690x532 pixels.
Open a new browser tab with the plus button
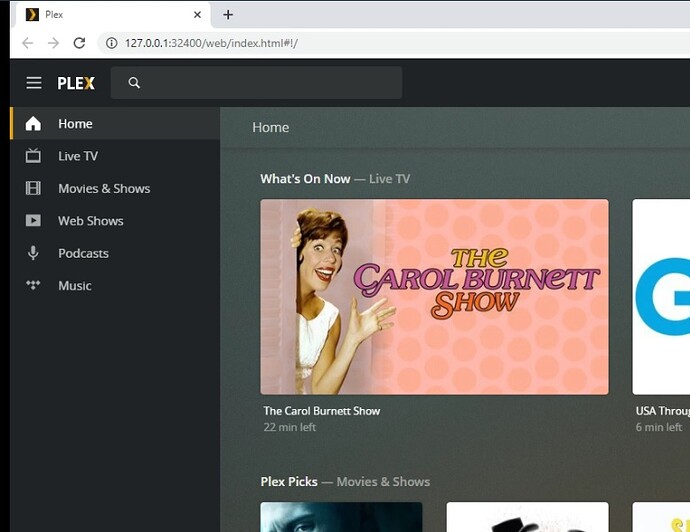click(228, 15)
